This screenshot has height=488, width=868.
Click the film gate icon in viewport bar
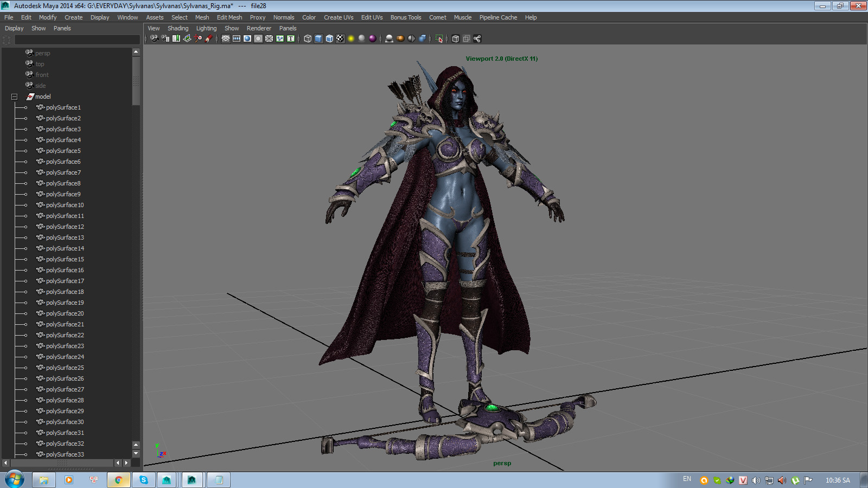(237, 38)
